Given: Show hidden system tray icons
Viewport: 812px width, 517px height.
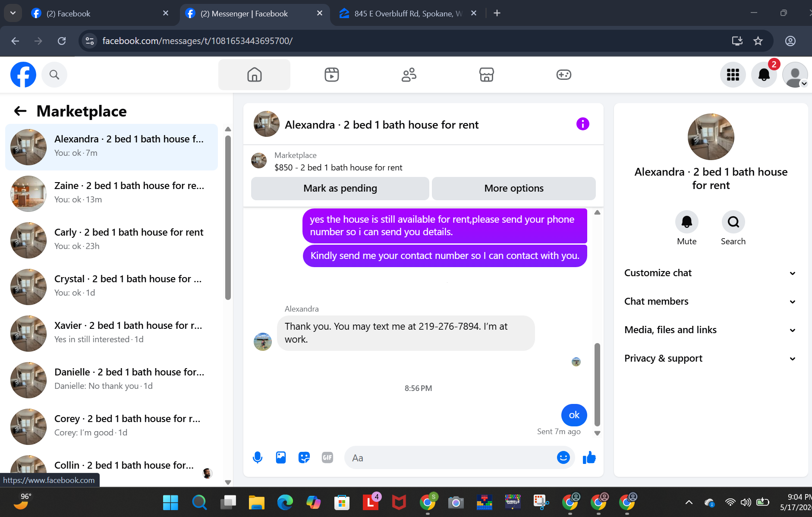Looking at the screenshot, I should coord(689,502).
